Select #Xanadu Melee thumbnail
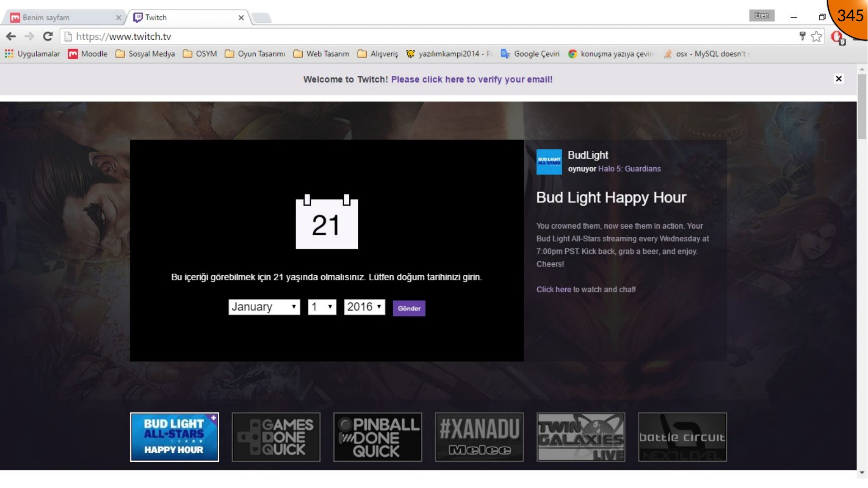This screenshot has width=868, height=488. [479, 437]
